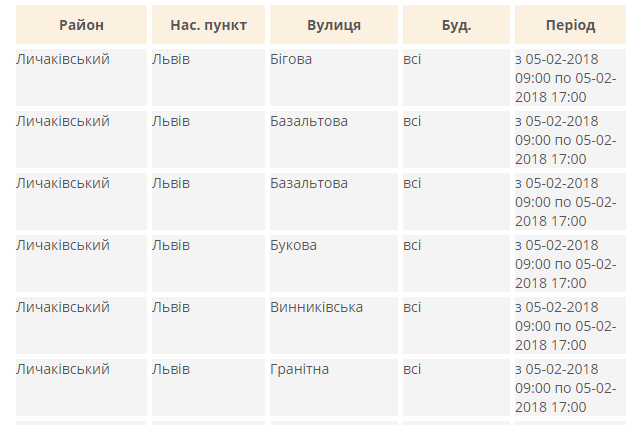The width and height of the screenshot is (639, 425).
Task: Click the period cell in Винниківська row
Action: pos(566,325)
